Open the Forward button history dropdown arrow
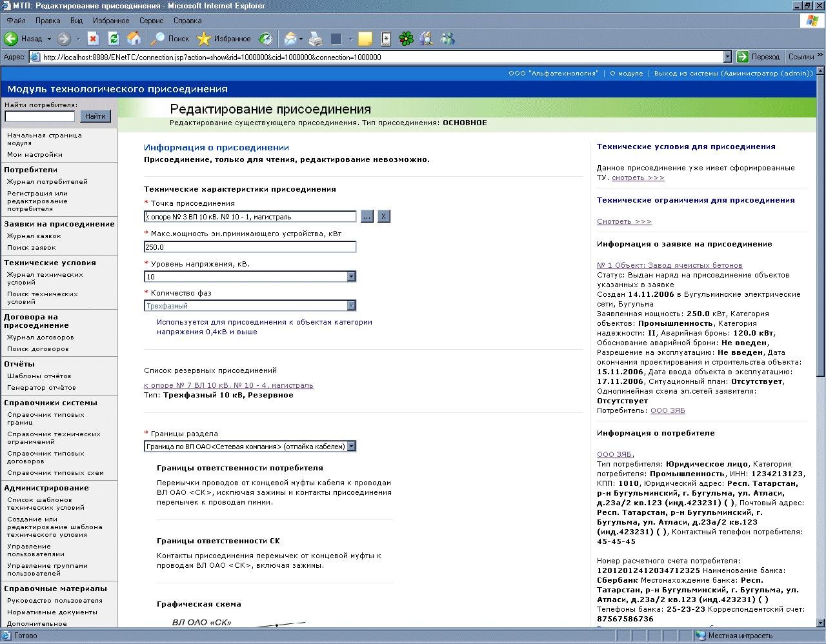 coord(78,39)
